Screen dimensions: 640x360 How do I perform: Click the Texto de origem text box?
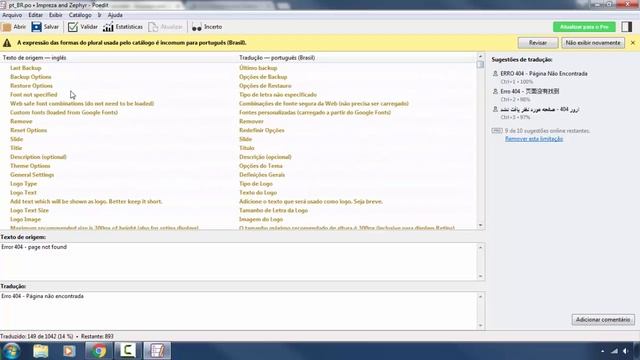click(x=238, y=261)
